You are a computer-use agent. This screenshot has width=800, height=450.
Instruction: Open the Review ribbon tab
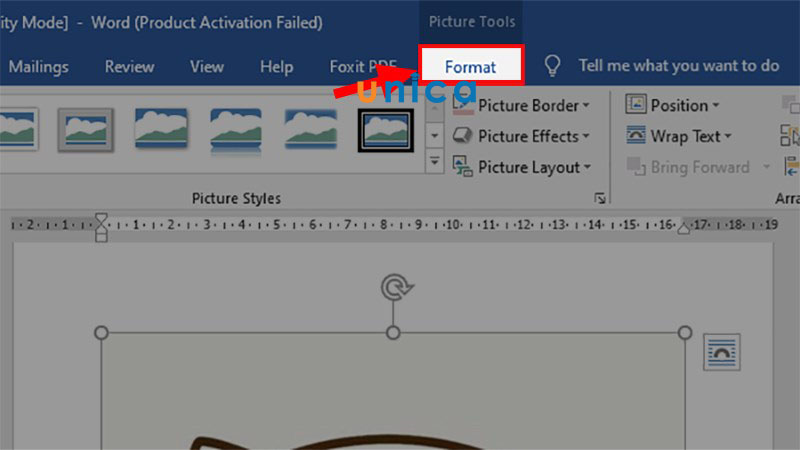click(x=130, y=66)
